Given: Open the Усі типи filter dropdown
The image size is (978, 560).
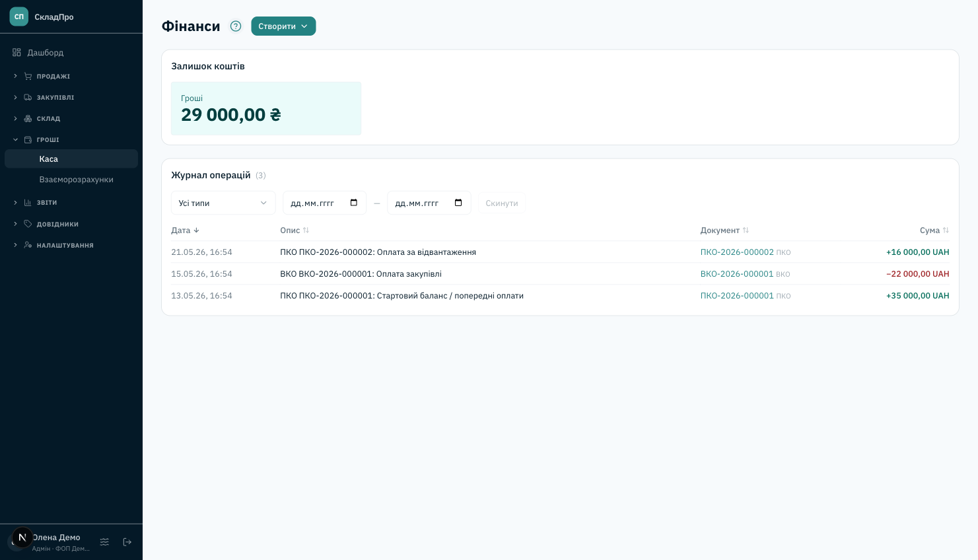Looking at the screenshot, I should pos(223,203).
